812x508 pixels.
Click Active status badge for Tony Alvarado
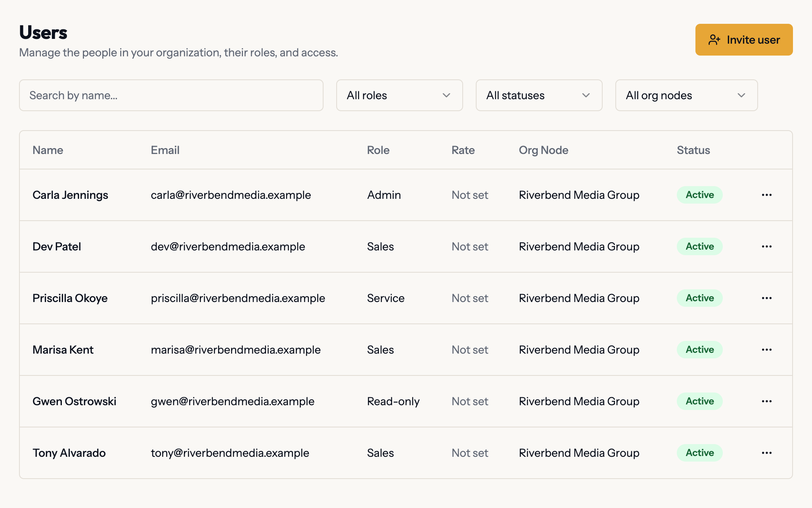(700, 453)
